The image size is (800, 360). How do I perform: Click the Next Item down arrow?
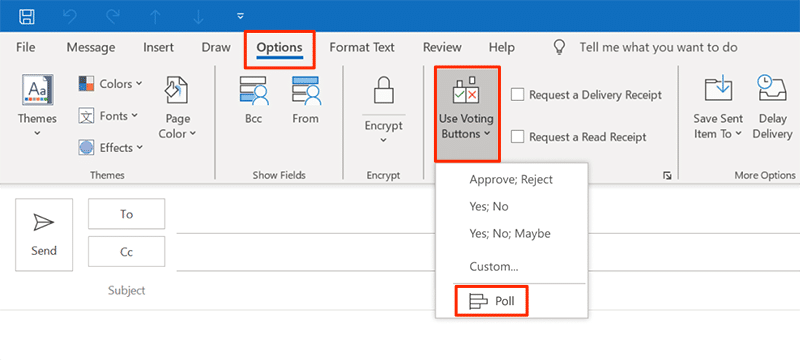coord(198,16)
